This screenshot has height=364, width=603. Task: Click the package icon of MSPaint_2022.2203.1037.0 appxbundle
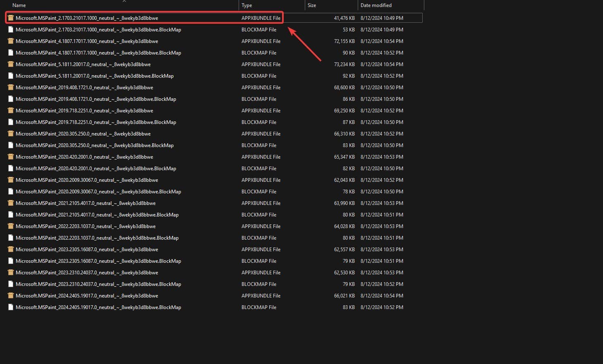[11, 226]
